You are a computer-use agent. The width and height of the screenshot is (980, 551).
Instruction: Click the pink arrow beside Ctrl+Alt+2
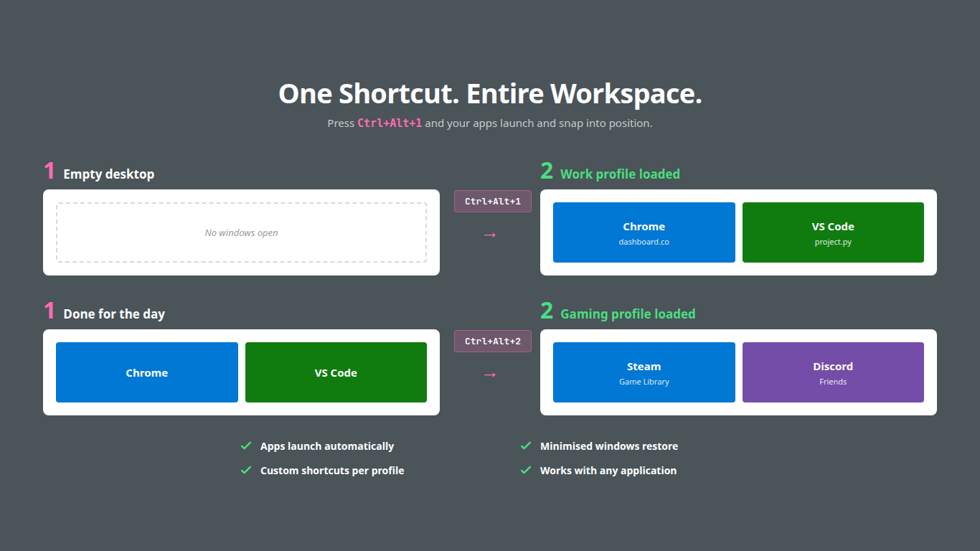click(489, 374)
